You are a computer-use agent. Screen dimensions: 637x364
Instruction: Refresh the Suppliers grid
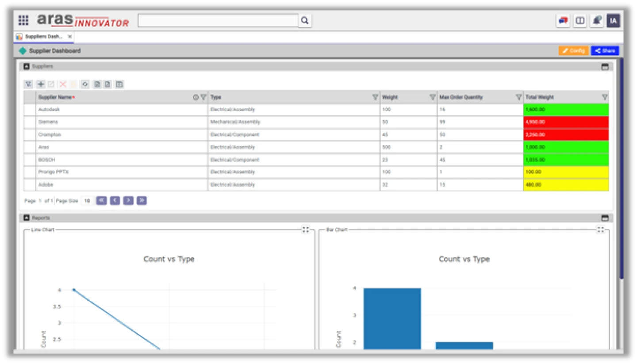tap(85, 84)
